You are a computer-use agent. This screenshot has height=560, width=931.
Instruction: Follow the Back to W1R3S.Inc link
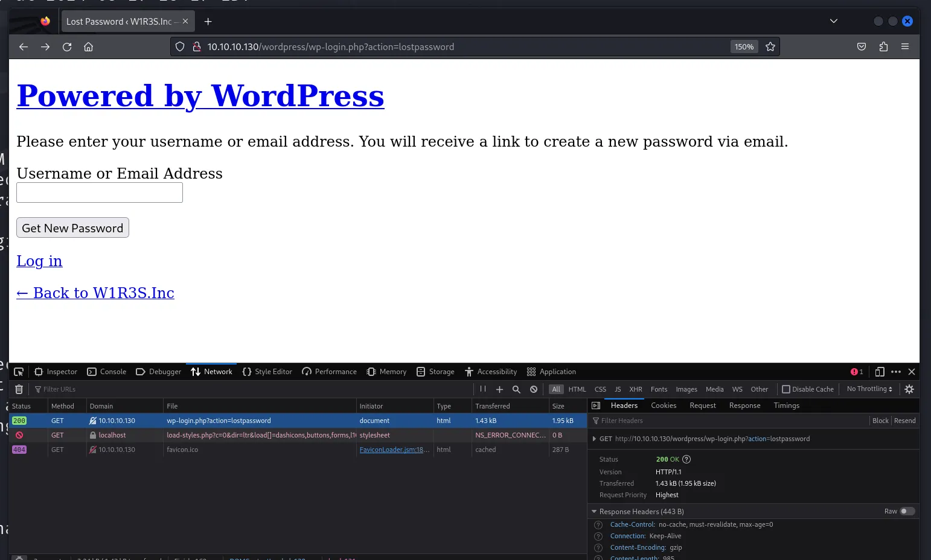point(95,293)
